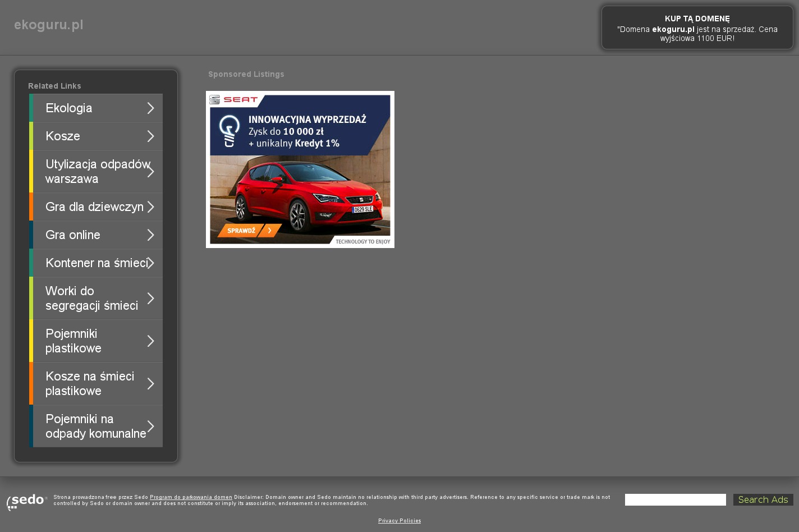Screen dimensions: 799x532
Task: Open Kosze na śmieci plastikowe link
Action: coord(90,384)
